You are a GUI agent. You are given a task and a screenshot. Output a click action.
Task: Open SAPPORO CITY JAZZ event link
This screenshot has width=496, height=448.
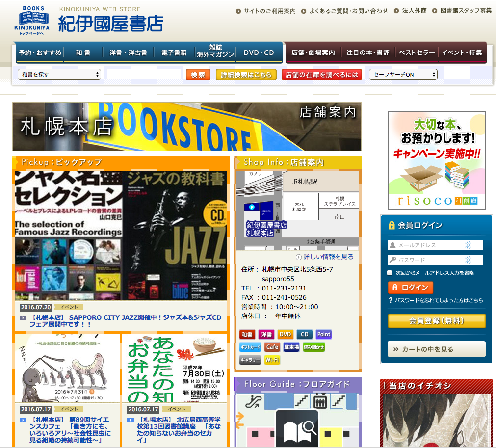(125, 321)
